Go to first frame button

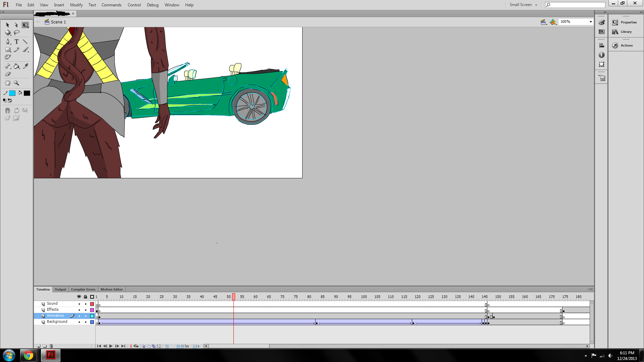pyautogui.click(x=99, y=346)
